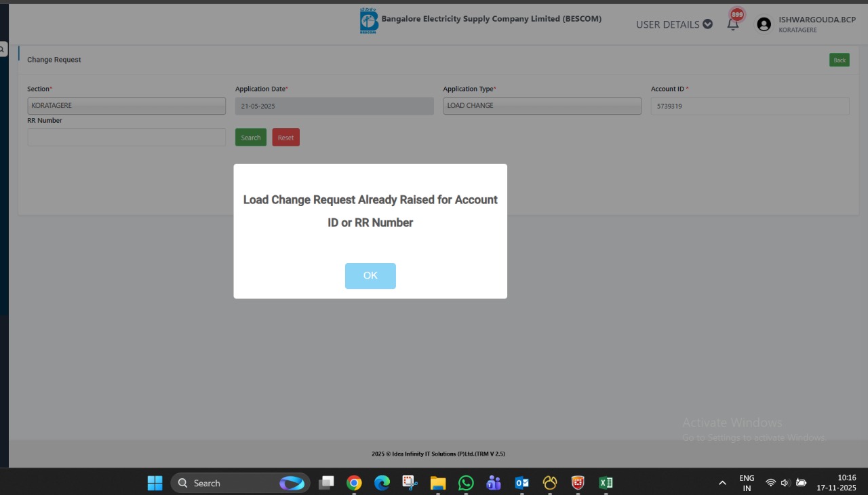Open Google Chrome from the taskbar
The height and width of the screenshot is (495, 868).
tap(354, 483)
